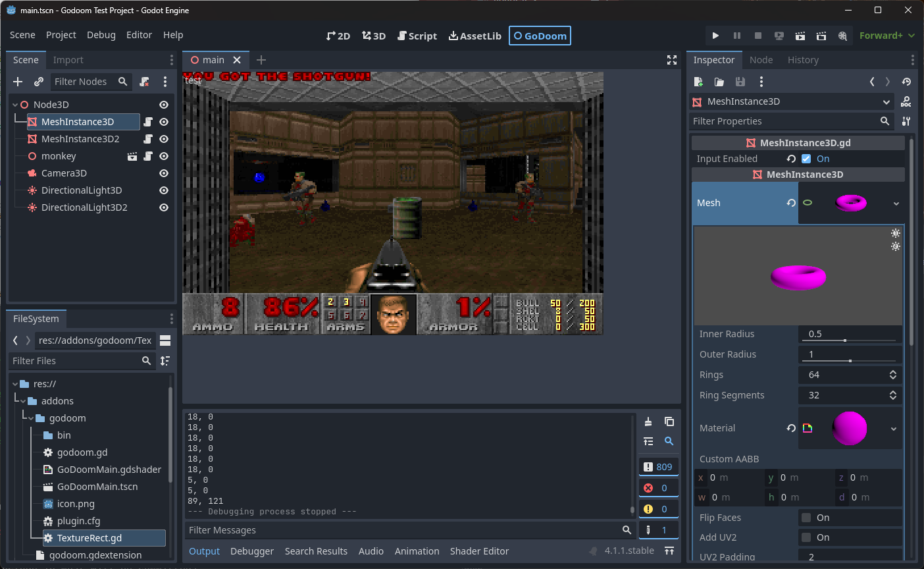
Task: Adjust the Outer Radius slider
Action: [850, 360]
